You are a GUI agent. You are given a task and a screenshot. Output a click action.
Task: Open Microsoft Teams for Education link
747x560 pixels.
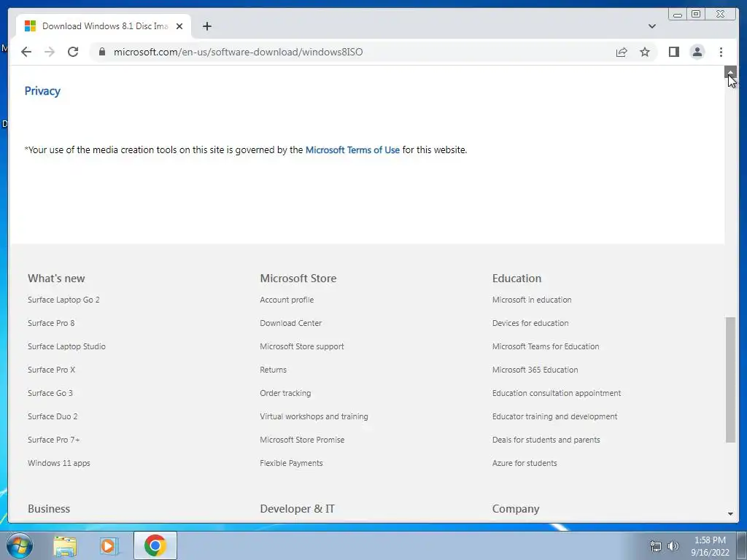[x=546, y=346]
